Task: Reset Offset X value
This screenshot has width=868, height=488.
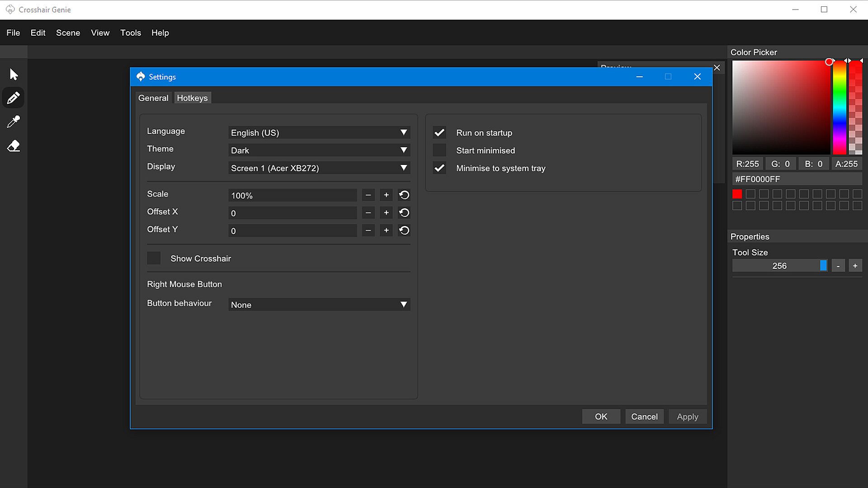Action: pyautogui.click(x=404, y=213)
